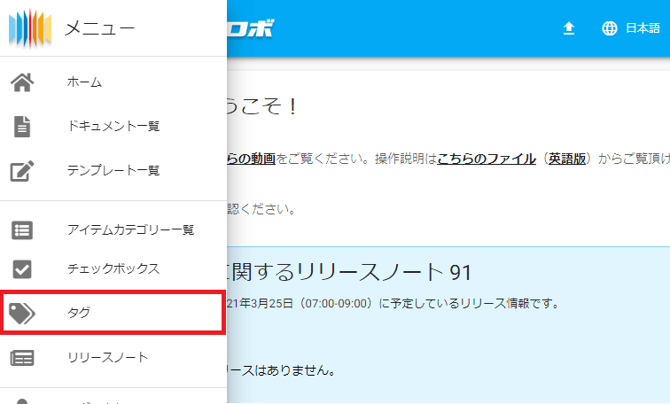Screen dimensions: 670x404
Task: Click the document file icon in the sidebar
Action: (x=22, y=126)
